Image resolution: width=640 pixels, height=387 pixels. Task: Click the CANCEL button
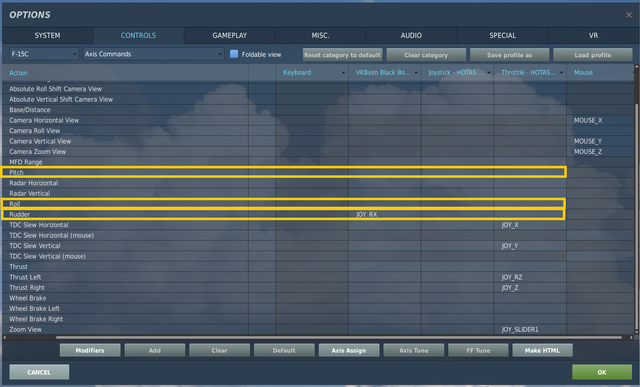point(39,372)
